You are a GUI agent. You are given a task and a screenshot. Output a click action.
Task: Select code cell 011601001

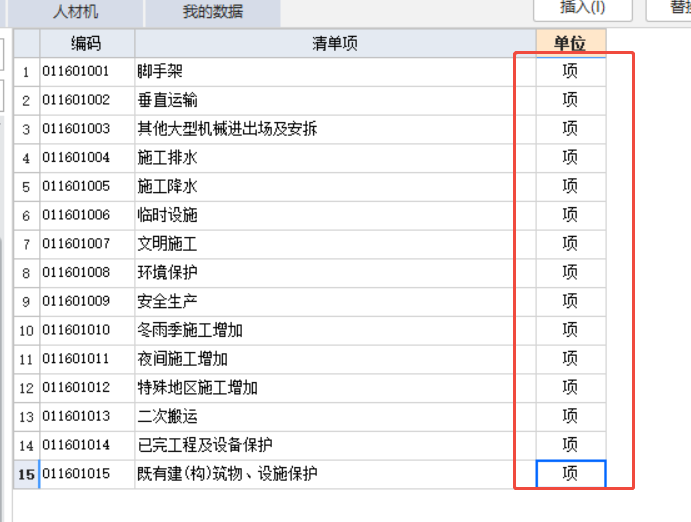(87, 71)
